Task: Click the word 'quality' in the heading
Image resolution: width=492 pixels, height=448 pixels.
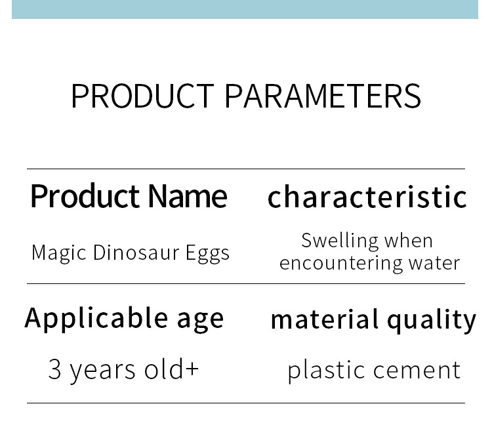Action: coord(432,320)
